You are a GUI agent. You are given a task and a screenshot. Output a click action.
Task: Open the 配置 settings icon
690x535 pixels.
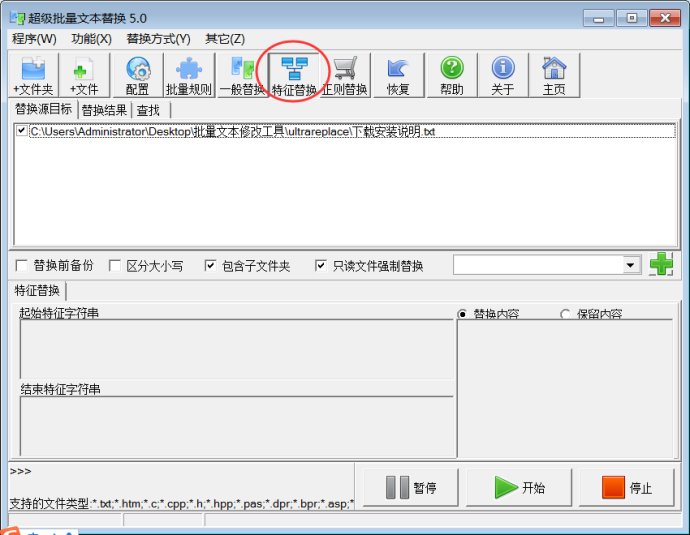click(x=137, y=75)
